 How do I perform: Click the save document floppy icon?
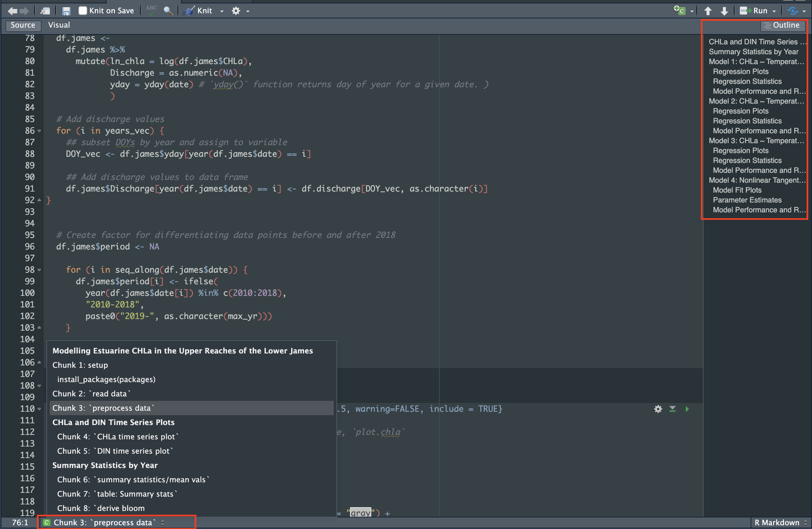click(66, 11)
